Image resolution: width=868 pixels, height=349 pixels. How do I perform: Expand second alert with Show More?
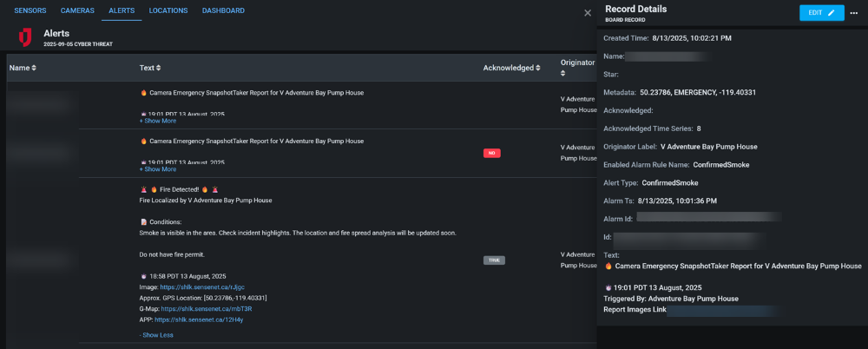tap(158, 169)
